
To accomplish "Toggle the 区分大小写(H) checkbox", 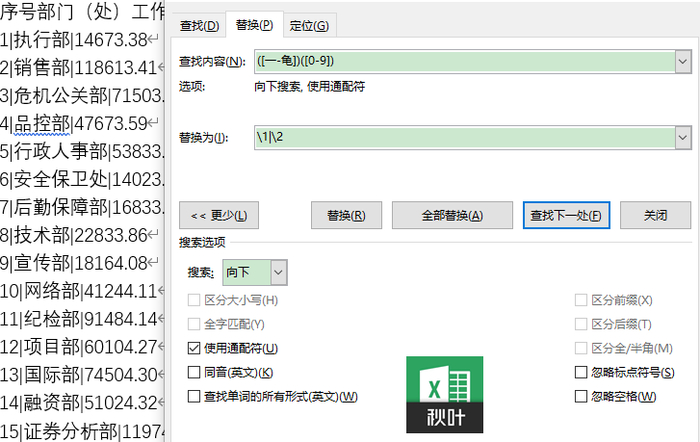I will pos(194,300).
